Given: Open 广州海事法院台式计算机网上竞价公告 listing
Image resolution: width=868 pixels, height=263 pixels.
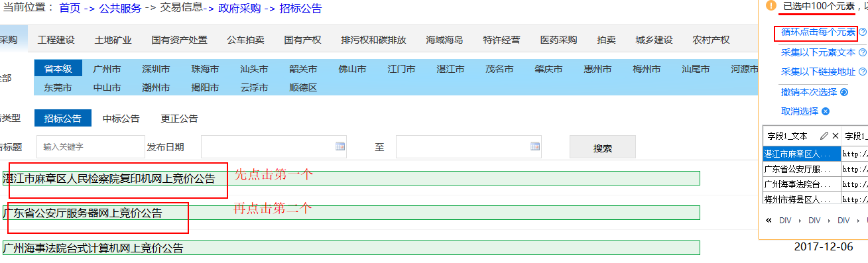Looking at the screenshot, I should (x=351, y=248).
